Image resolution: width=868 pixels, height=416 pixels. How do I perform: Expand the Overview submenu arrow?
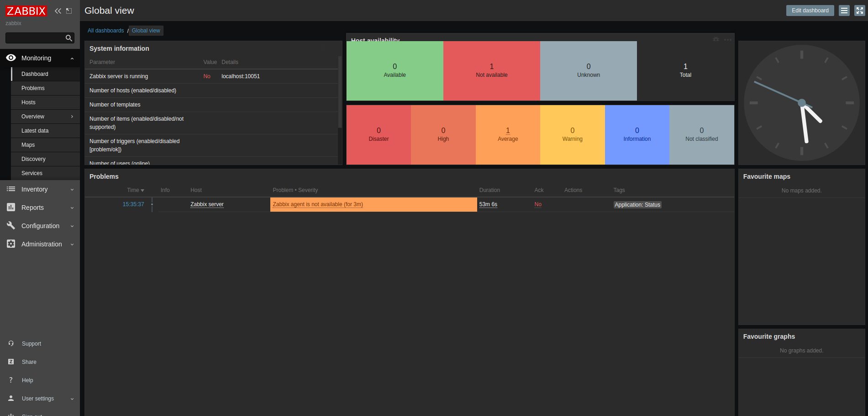[x=72, y=117]
